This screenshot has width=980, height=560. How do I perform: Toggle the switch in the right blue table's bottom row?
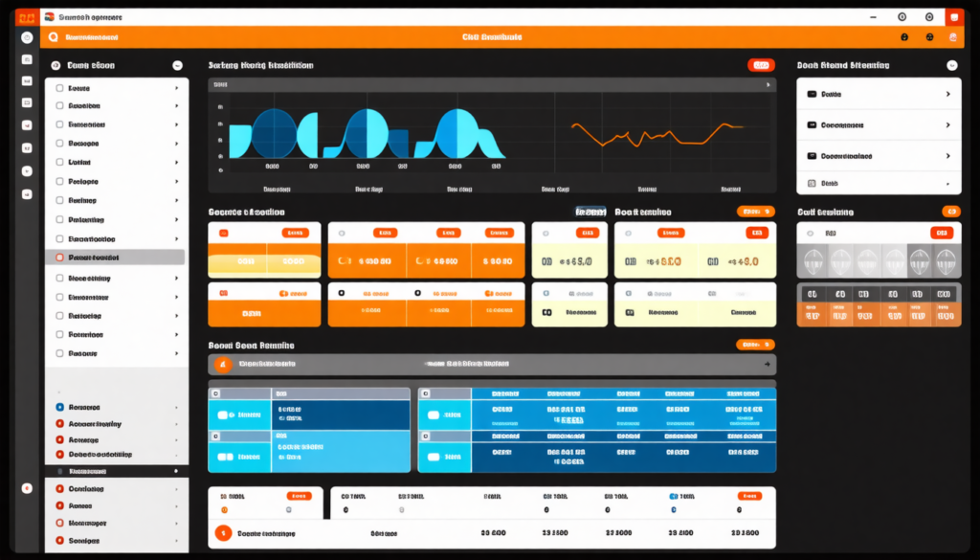click(x=434, y=457)
